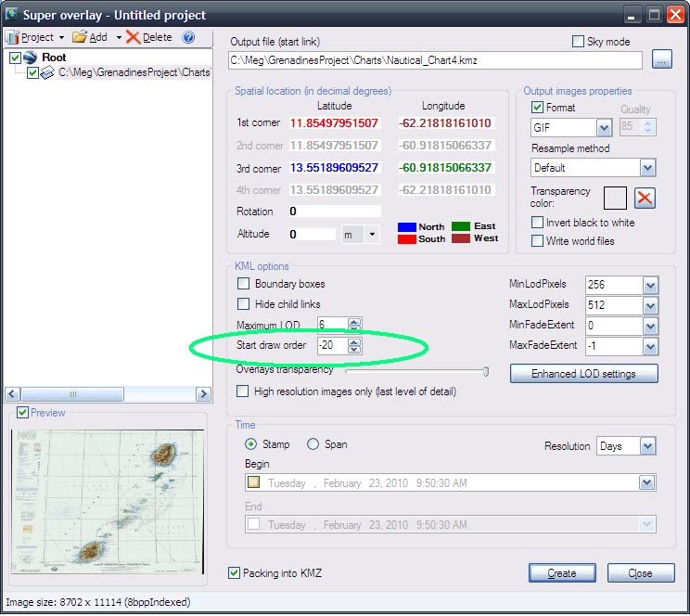Viewport: 690px width, 616px height.
Task: Edit the 3rd corner latitude value
Action: (x=334, y=167)
